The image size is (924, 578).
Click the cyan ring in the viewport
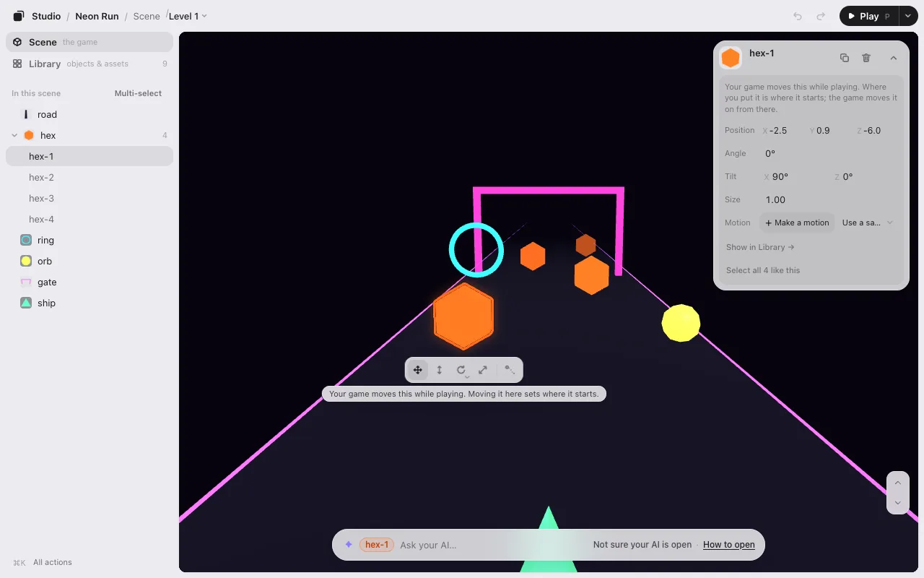pos(476,250)
